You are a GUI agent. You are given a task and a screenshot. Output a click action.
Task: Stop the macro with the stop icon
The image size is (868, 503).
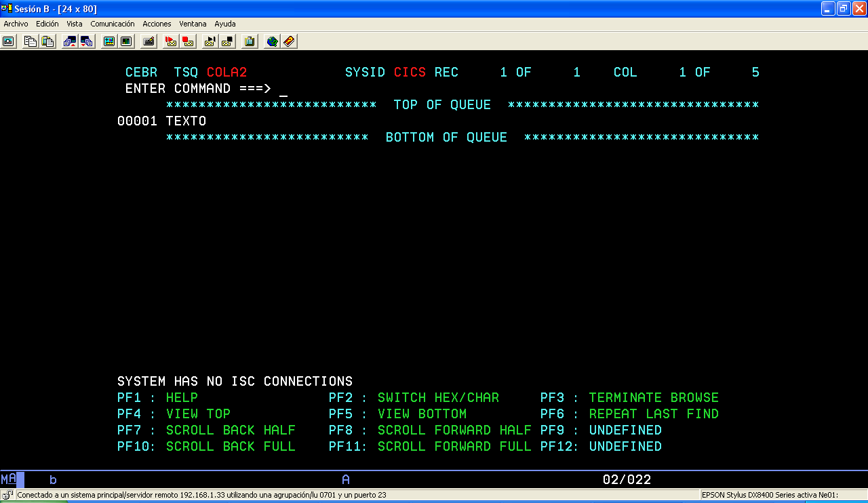pos(226,41)
